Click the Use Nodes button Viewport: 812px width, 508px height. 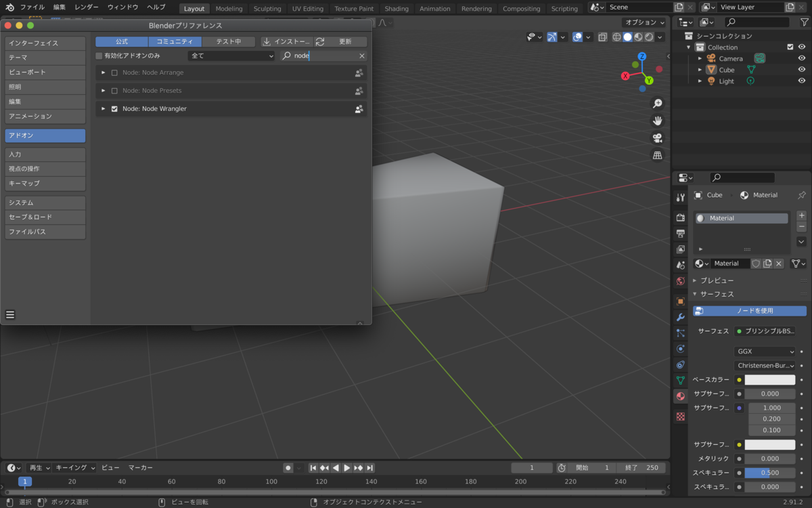(x=750, y=311)
